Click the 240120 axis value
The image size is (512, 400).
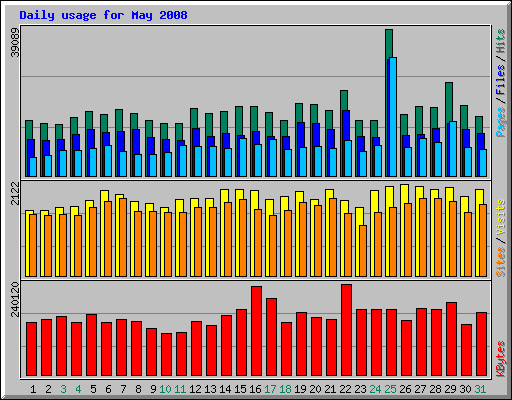tap(15, 299)
